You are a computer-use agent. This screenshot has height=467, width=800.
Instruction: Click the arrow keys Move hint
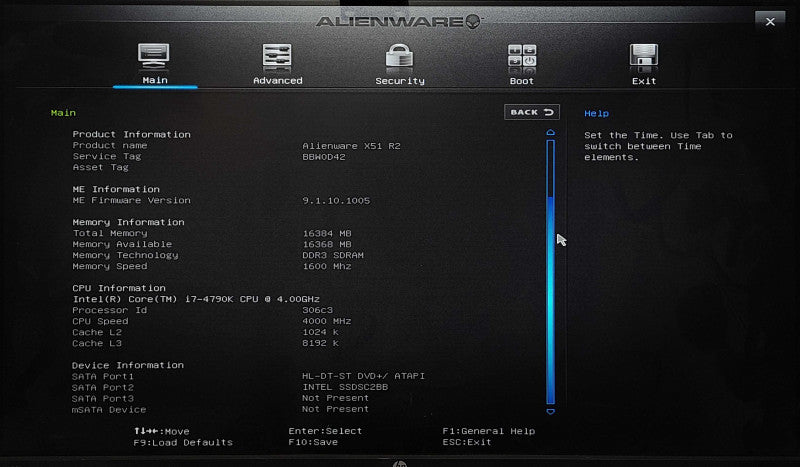click(161, 431)
